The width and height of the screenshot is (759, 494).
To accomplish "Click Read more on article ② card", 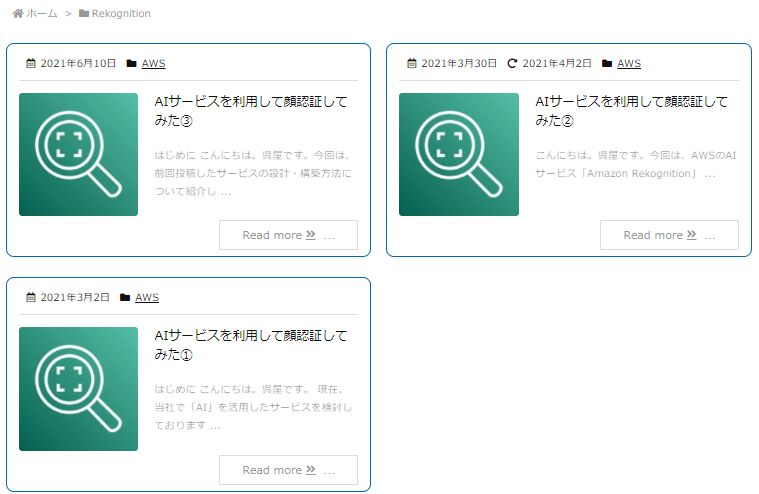I will [669, 235].
